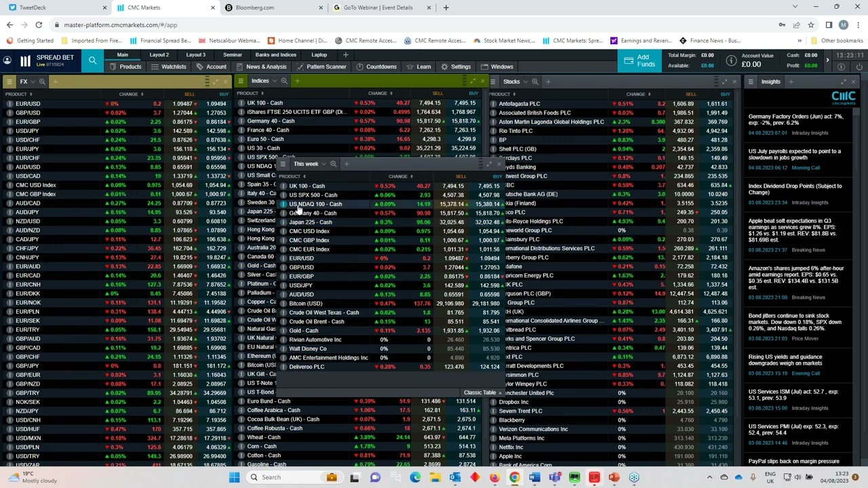
Task: Switch to Banks and Indices layout tab
Action: [276, 55]
